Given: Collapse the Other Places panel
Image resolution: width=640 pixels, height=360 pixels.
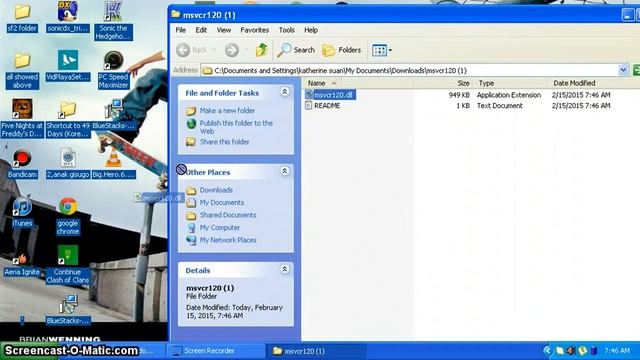Looking at the screenshot, I should (x=284, y=171).
